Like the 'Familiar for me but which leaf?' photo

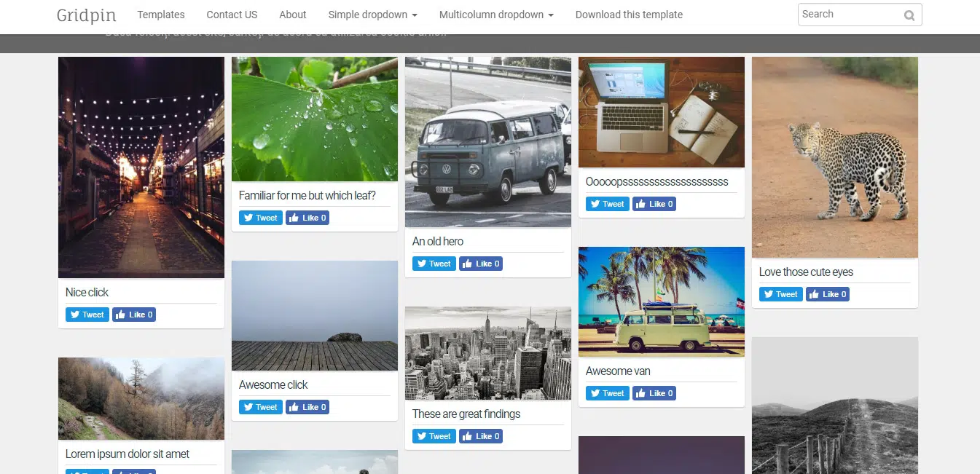pos(307,218)
